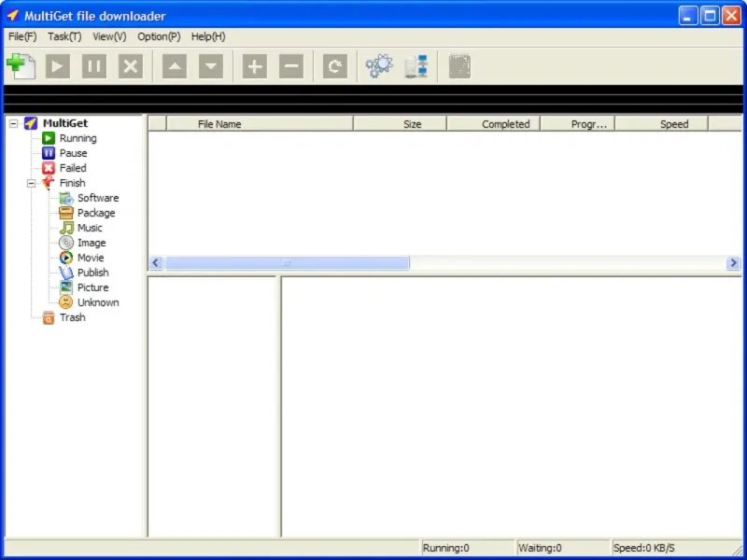Sort by Speed column header
747x560 pixels.
[662, 124]
